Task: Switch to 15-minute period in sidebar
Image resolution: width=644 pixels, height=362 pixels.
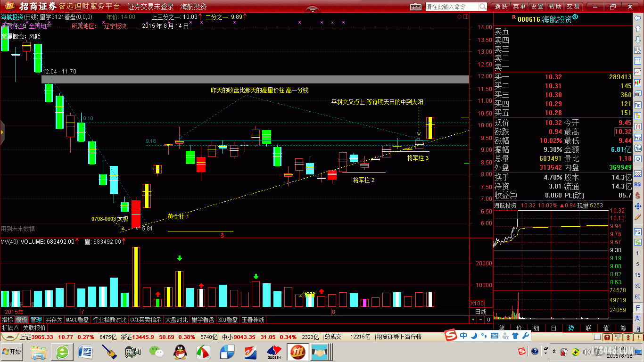Action: tap(638, 275)
